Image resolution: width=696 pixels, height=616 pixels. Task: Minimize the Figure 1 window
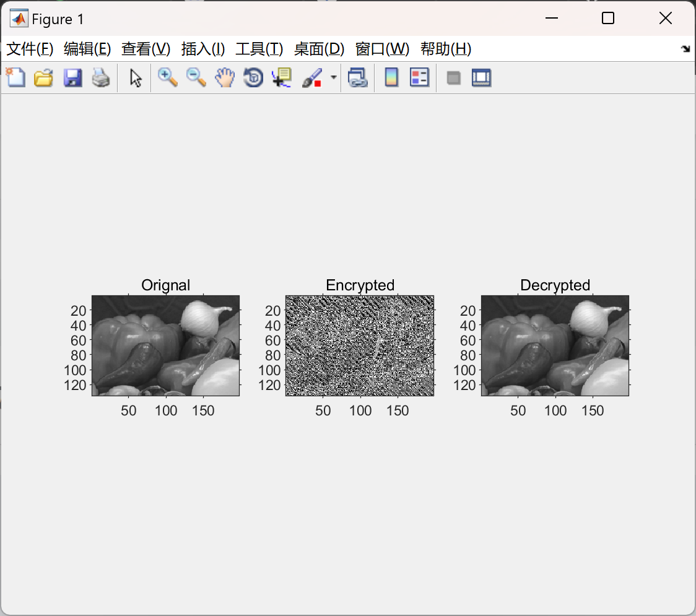551,18
